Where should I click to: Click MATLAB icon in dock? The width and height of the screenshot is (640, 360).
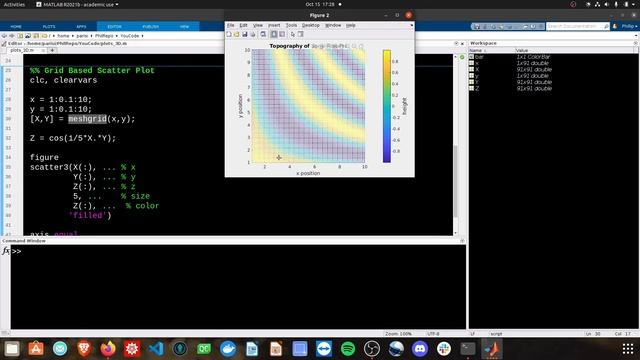click(x=492, y=349)
